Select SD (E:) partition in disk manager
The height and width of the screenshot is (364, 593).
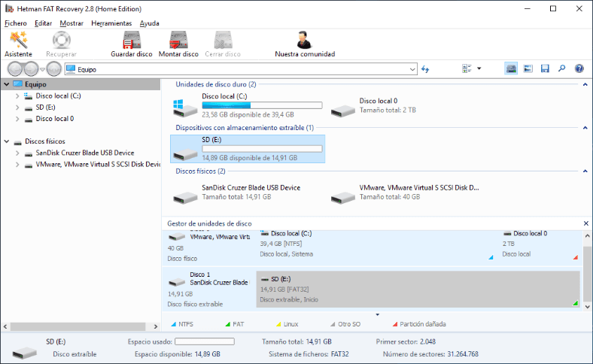(x=418, y=289)
